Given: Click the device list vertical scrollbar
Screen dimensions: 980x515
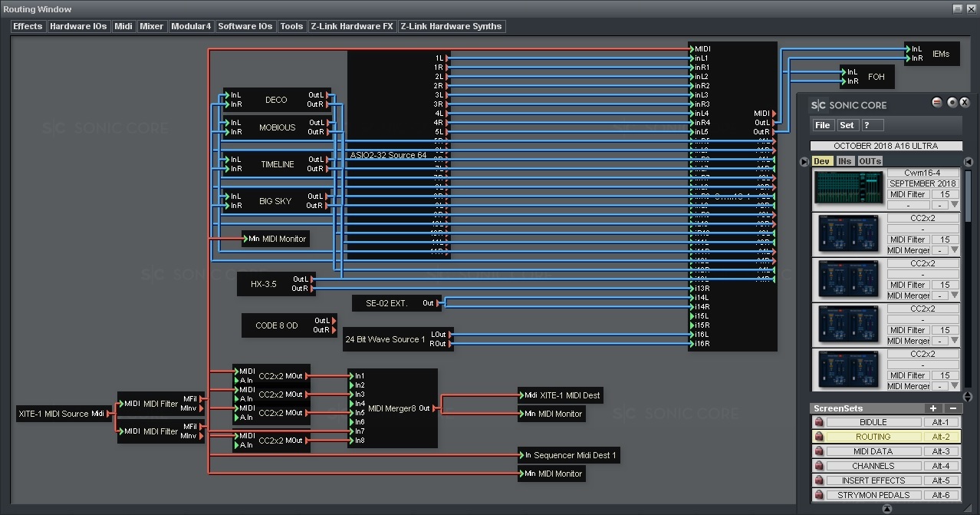Looking at the screenshot, I should 968,230.
